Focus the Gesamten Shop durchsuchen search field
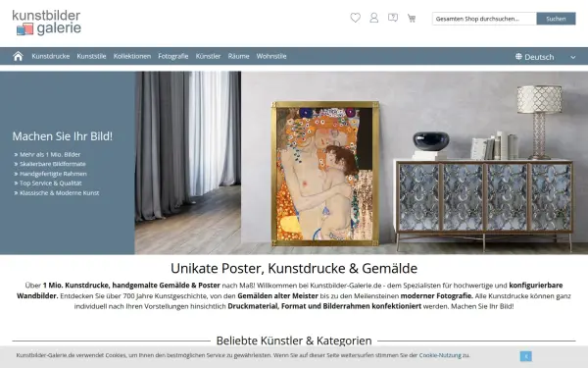Viewport: 588px width, 368px height. tap(484, 19)
